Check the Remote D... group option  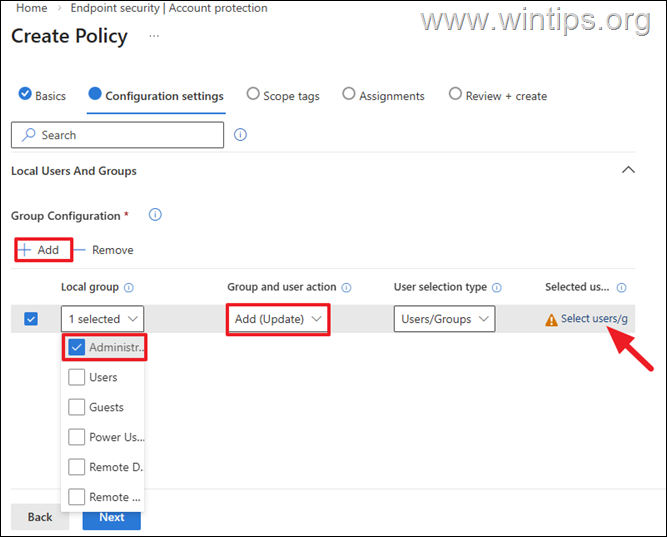pyautogui.click(x=77, y=467)
